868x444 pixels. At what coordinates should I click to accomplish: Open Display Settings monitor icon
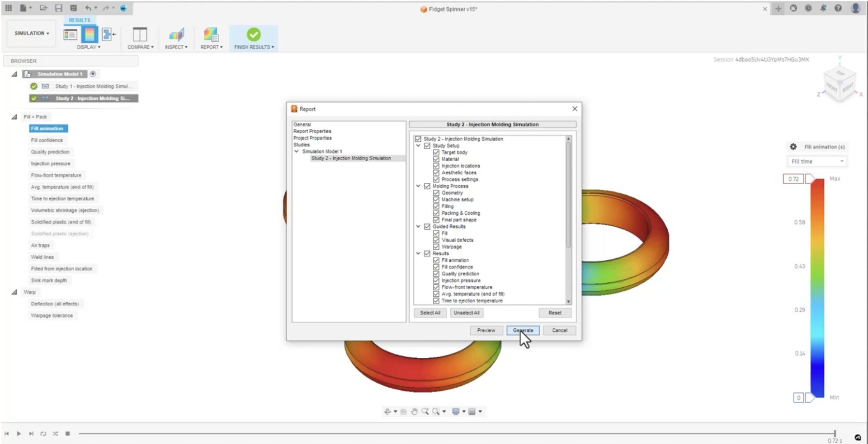coord(456,411)
